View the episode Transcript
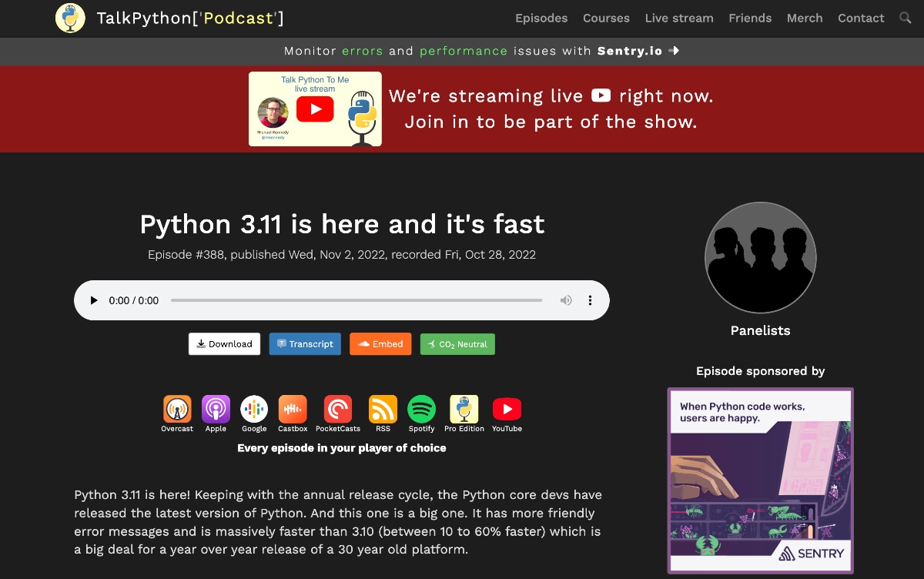The width and height of the screenshot is (924, 579). coord(305,344)
